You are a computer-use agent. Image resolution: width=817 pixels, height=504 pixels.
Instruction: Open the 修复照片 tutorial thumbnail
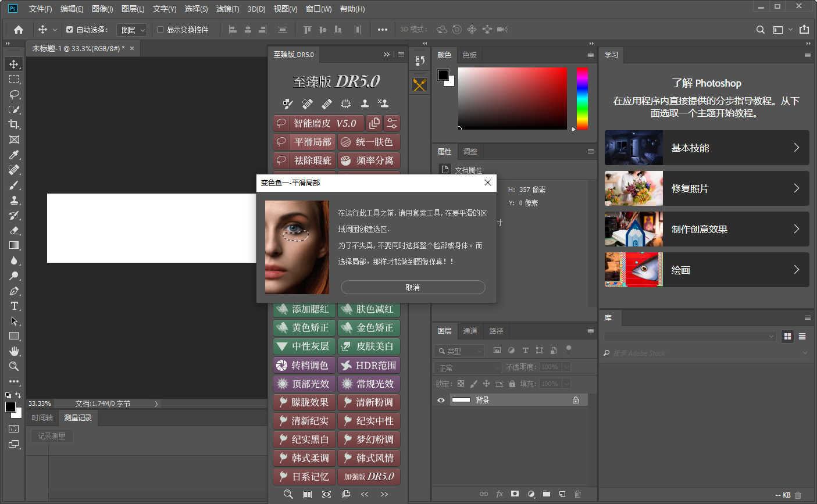click(x=634, y=188)
